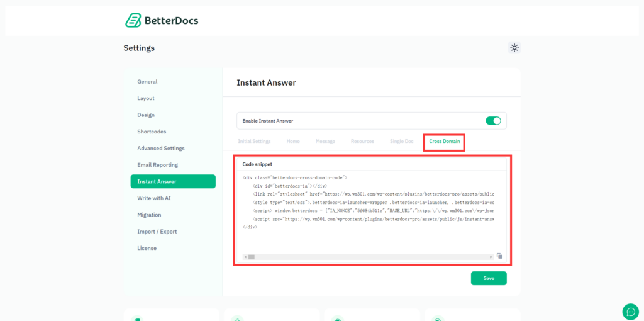Switch to the Initial Settings tab
This screenshot has width=644, height=321.
(254, 142)
